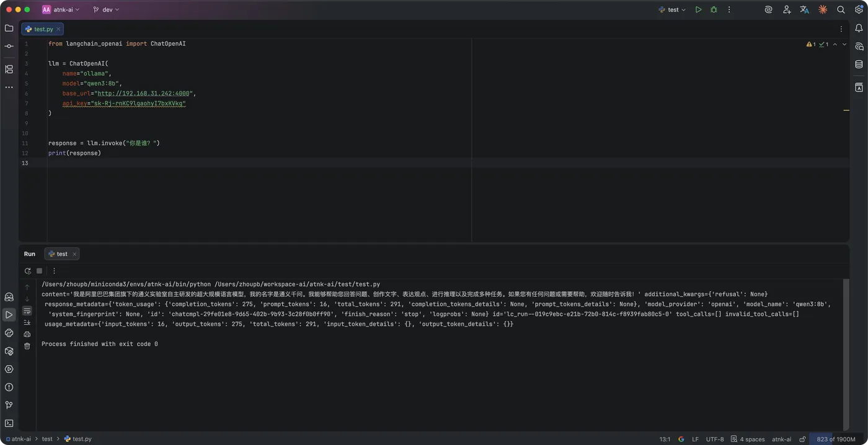Start a debug session with the bug icon
The height and width of the screenshot is (445, 868).
(x=714, y=9)
